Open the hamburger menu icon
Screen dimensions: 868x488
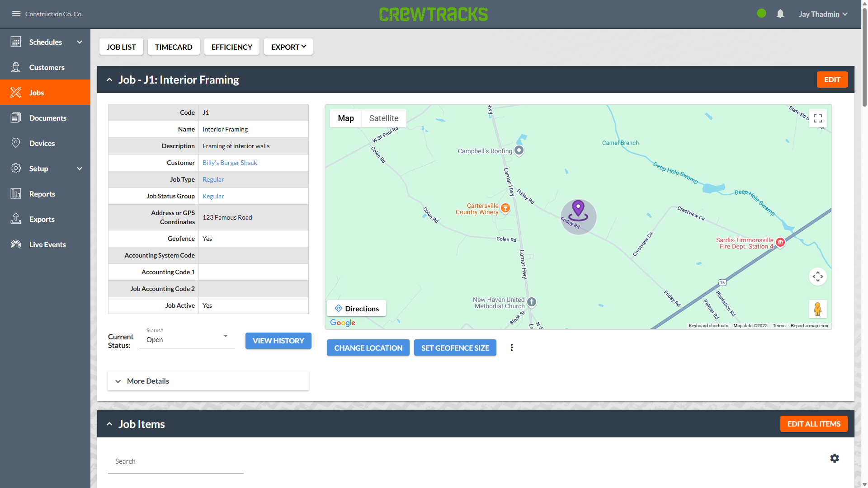pyautogui.click(x=16, y=14)
